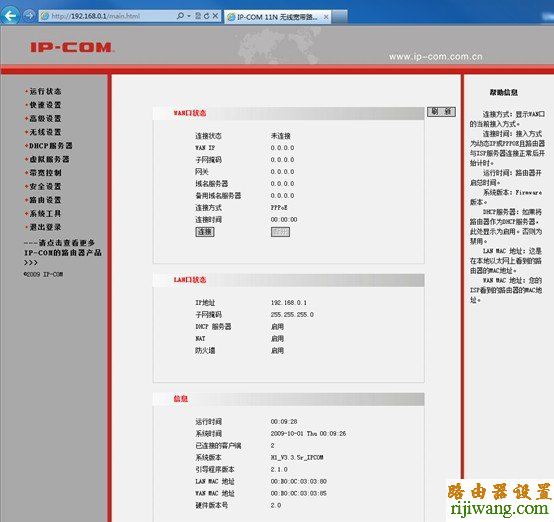Click the subnet mask value 255.255.255.0
The width and height of the screenshot is (554, 522).
[x=292, y=315]
